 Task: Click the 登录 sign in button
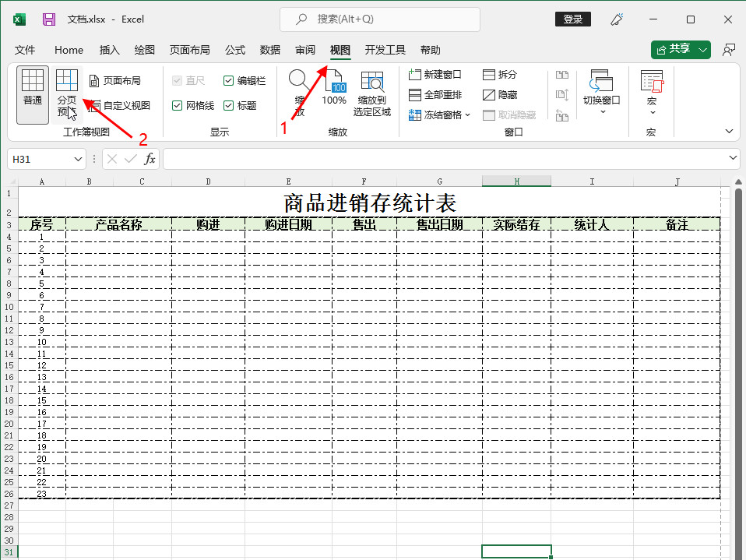(x=573, y=19)
